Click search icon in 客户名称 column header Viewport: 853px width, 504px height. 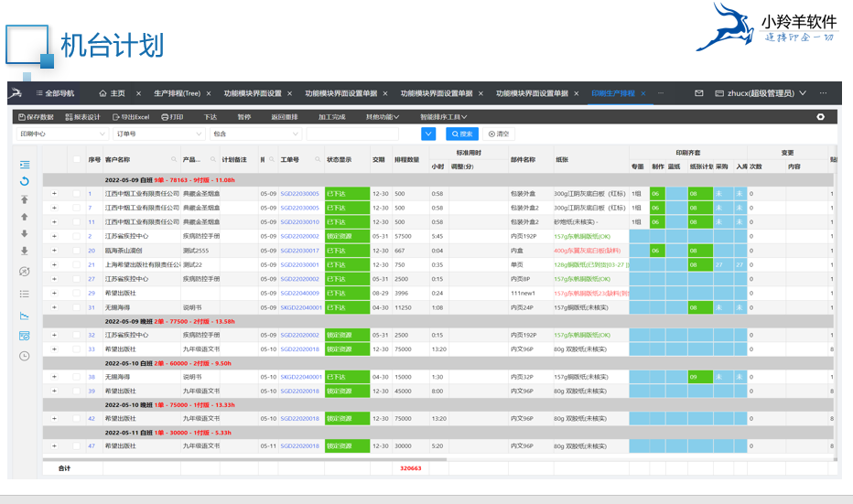point(174,159)
